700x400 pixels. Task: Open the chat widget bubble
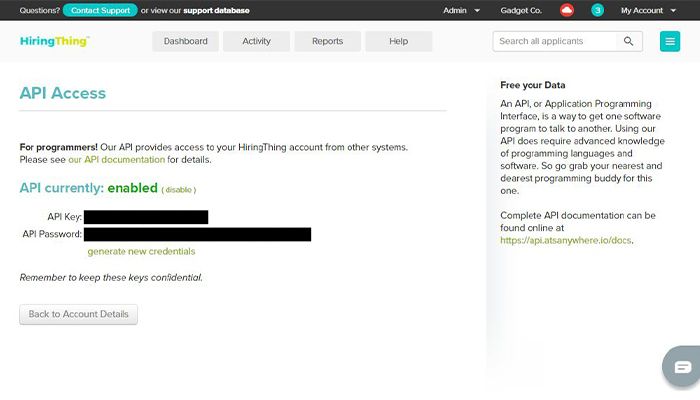point(682,366)
